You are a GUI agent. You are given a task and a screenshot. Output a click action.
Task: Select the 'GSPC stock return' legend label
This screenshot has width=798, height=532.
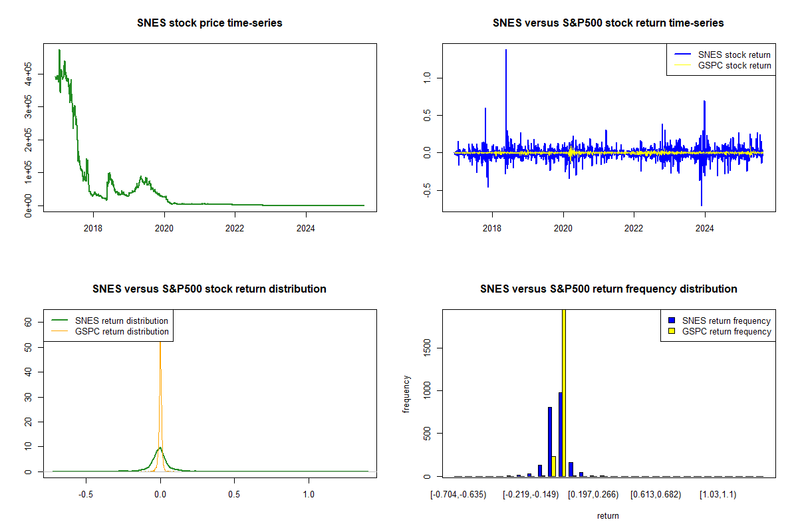[734, 66]
